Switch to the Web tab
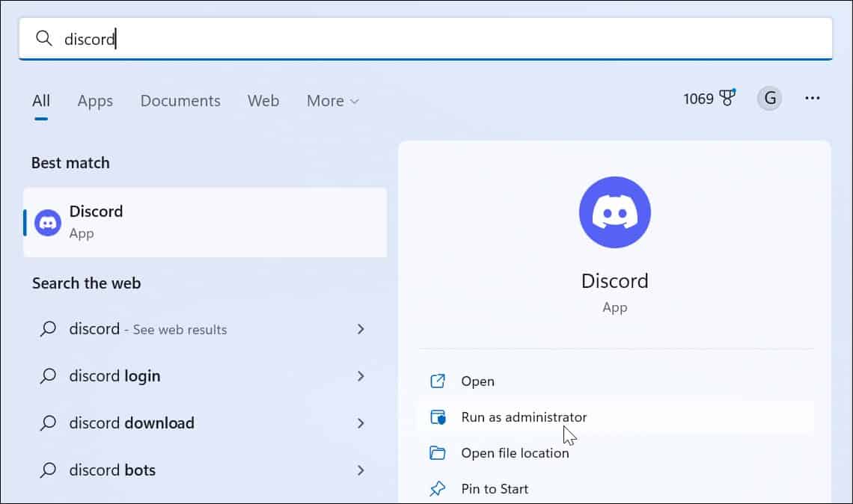This screenshot has width=853, height=504. [263, 101]
